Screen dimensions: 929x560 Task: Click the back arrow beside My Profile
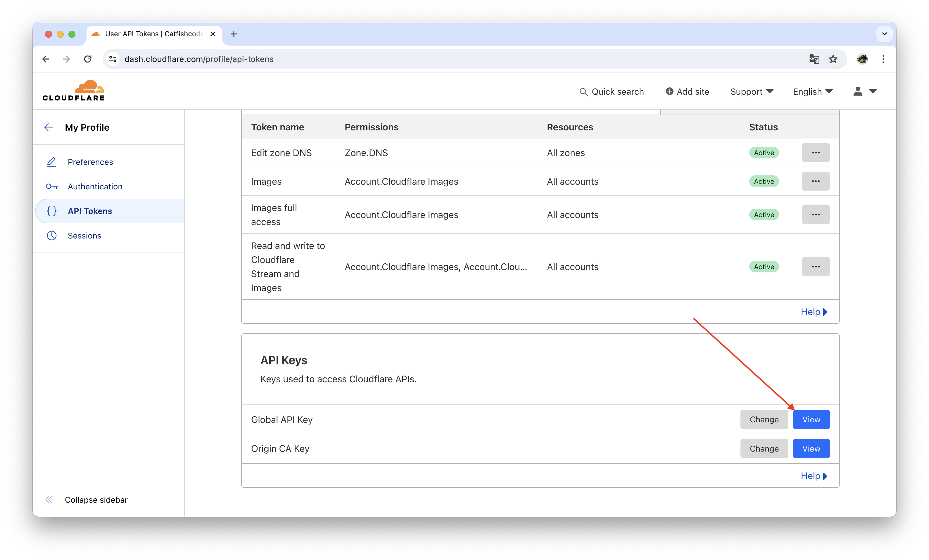[x=49, y=127]
